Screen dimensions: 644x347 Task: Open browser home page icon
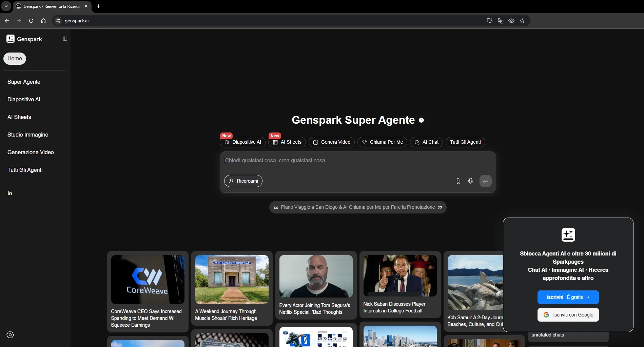(x=43, y=21)
